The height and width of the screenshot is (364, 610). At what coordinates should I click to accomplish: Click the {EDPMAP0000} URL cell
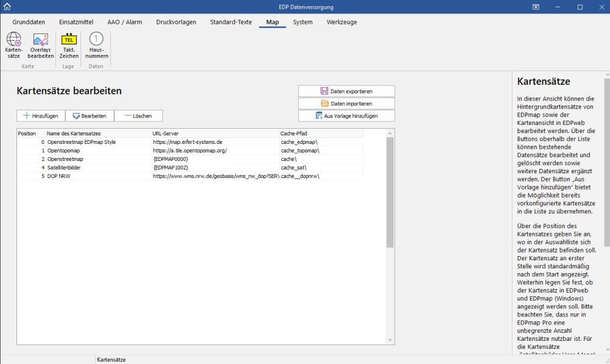coord(215,159)
